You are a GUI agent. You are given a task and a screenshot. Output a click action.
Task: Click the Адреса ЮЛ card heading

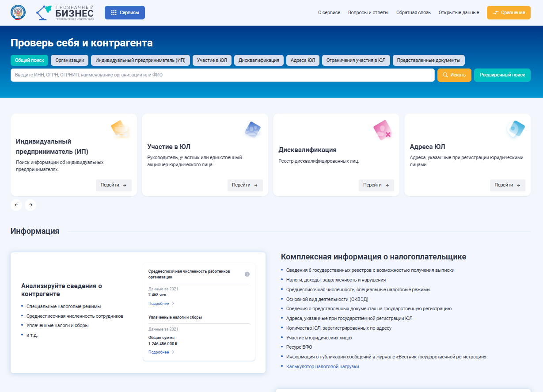point(427,147)
